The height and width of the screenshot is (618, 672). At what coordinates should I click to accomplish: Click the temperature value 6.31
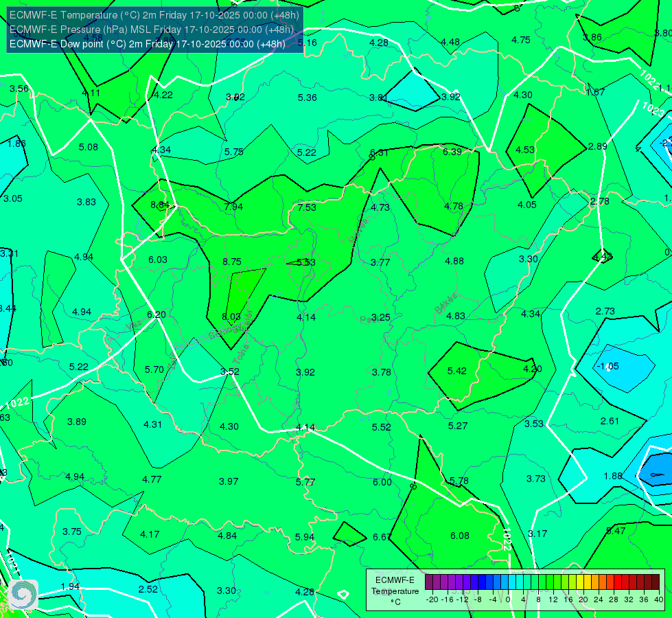point(379,152)
